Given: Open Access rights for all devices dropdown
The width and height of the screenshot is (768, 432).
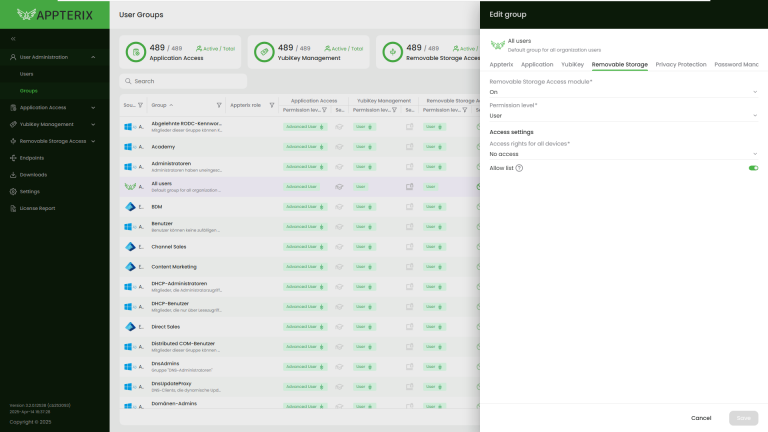Looking at the screenshot, I should pos(623,154).
